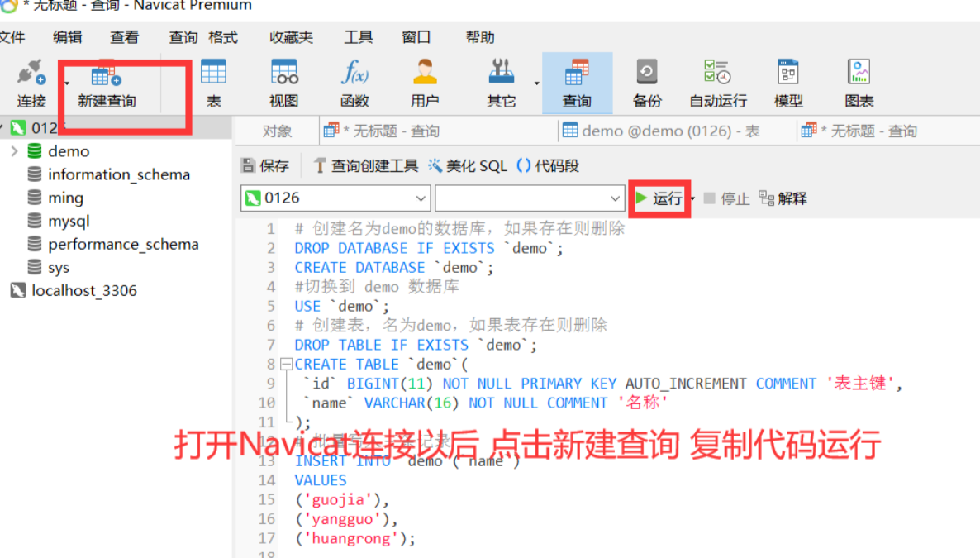The width and height of the screenshot is (980, 558).
Task: Click the 'yangguo' value line
Action: coord(345,519)
